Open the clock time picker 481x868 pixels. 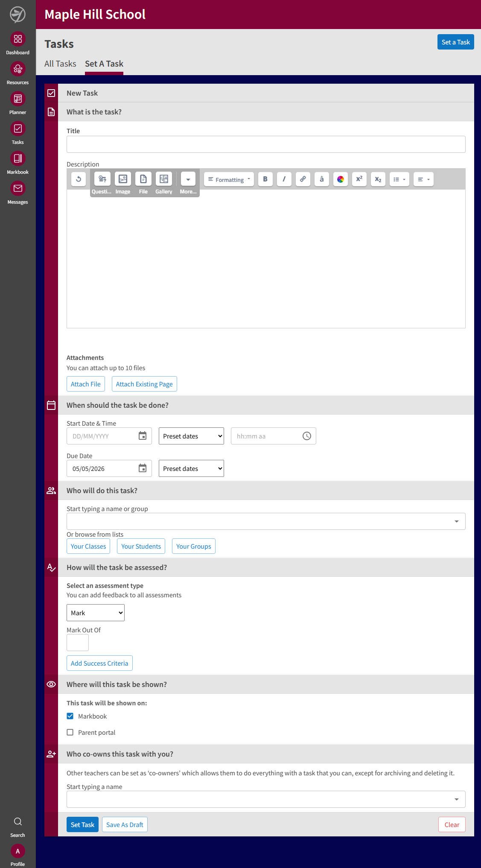[x=307, y=436]
